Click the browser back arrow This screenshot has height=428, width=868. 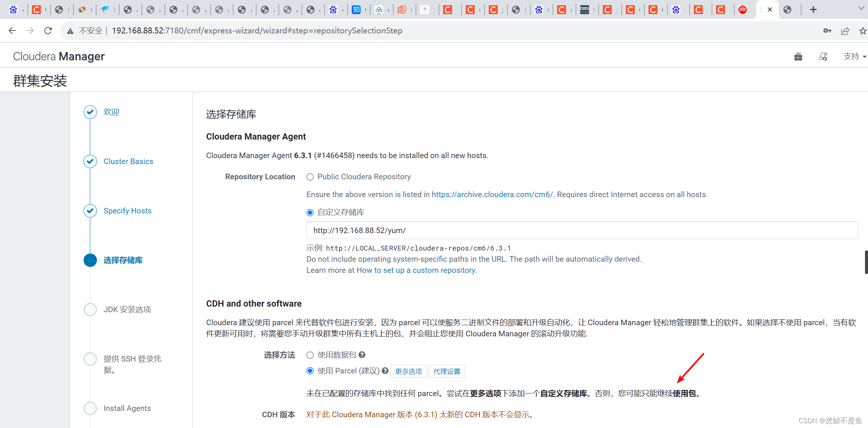12,31
